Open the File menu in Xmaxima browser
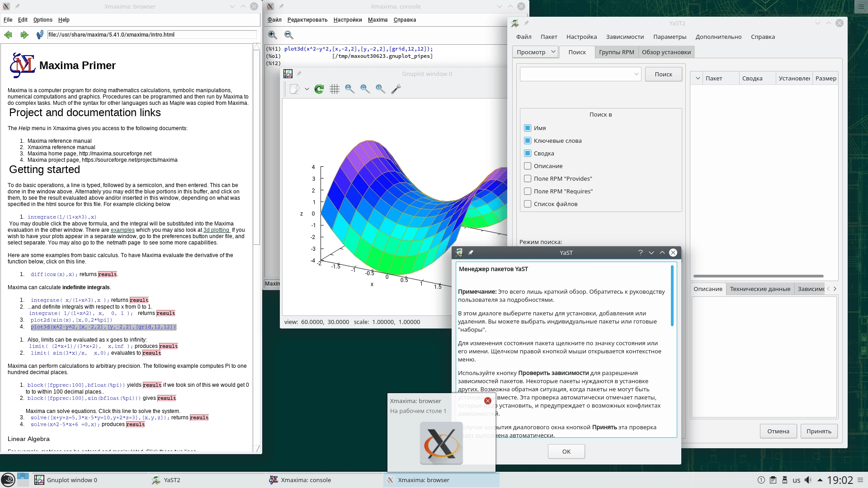Image resolution: width=868 pixels, height=488 pixels. pyautogui.click(x=8, y=20)
